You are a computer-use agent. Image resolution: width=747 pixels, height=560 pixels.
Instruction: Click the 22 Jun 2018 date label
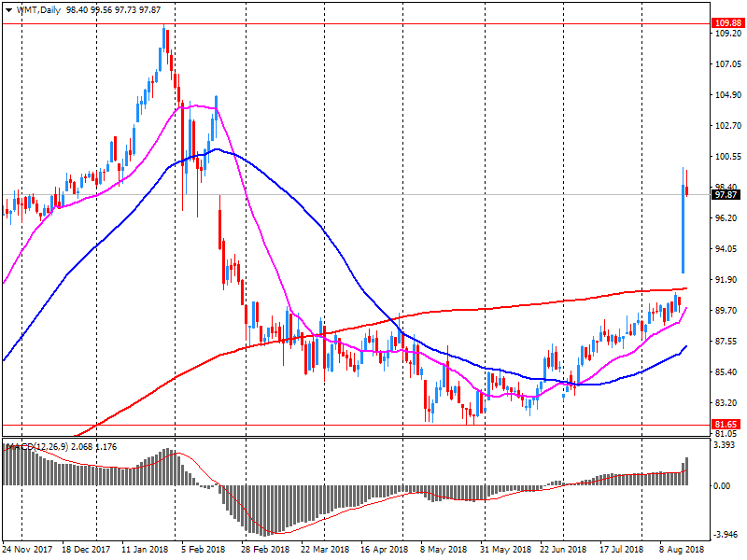(563, 550)
